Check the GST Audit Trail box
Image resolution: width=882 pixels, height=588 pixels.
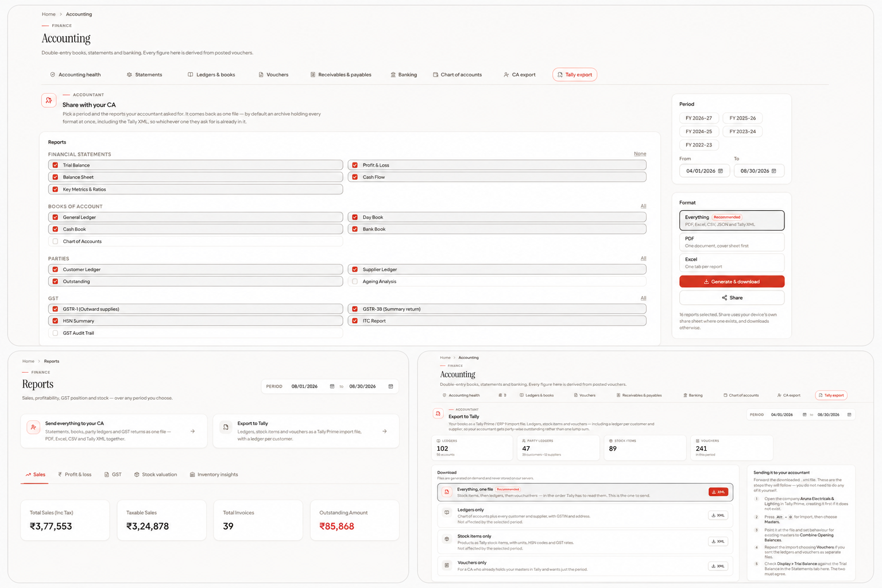point(55,333)
